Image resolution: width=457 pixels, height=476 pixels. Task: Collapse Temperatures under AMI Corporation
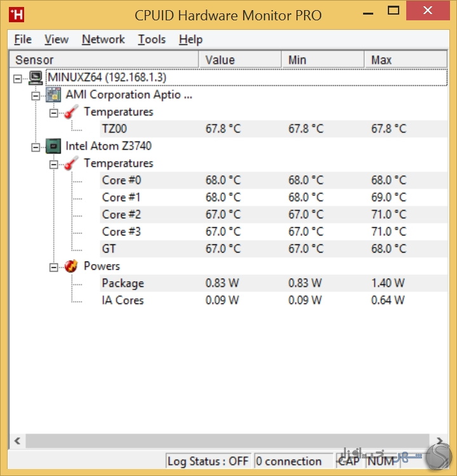tap(53, 113)
